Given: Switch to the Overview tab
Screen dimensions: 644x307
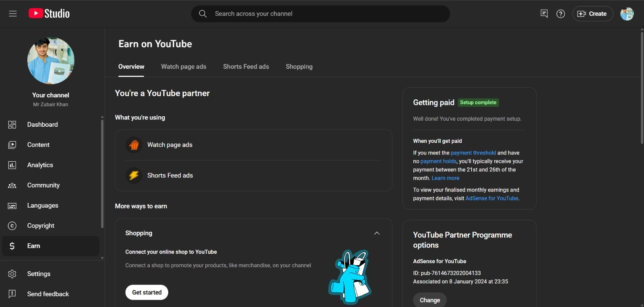Looking at the screenshot, I should pyautogui.click(x=131, y=67).
